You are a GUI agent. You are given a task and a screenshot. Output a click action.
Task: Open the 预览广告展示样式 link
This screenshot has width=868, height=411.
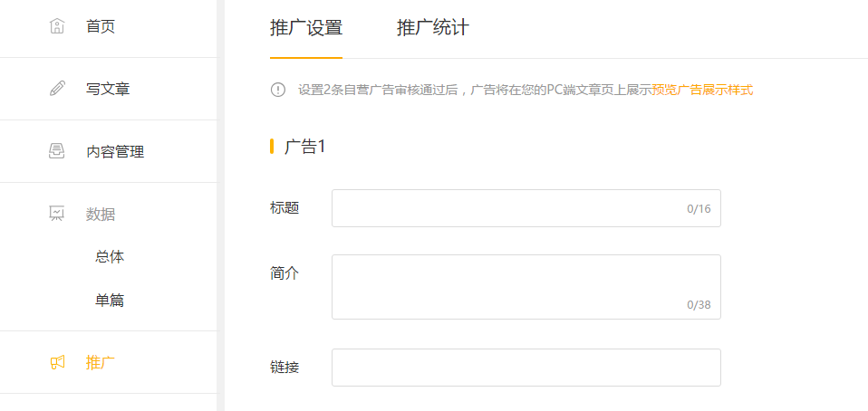(702, 90)
